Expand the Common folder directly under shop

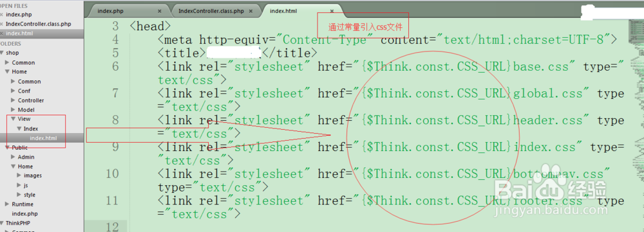tap(7, 63)
